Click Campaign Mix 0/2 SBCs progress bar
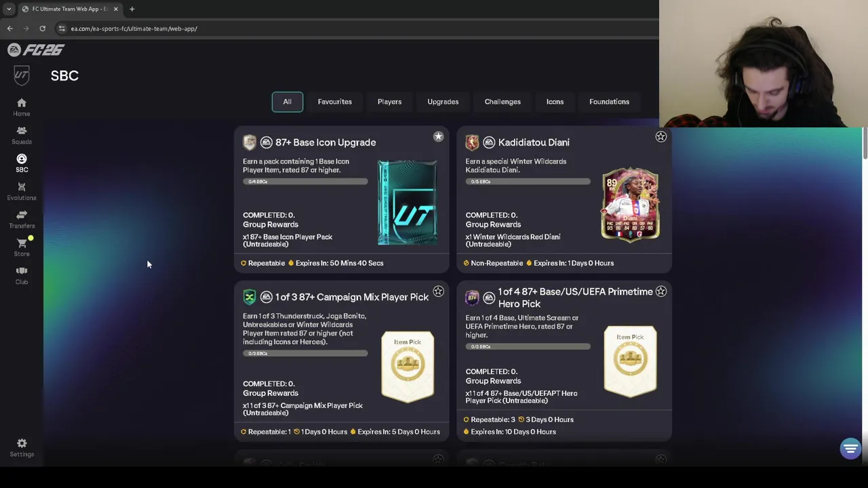This screenshot has width=868, height=488. click(305, 353)
